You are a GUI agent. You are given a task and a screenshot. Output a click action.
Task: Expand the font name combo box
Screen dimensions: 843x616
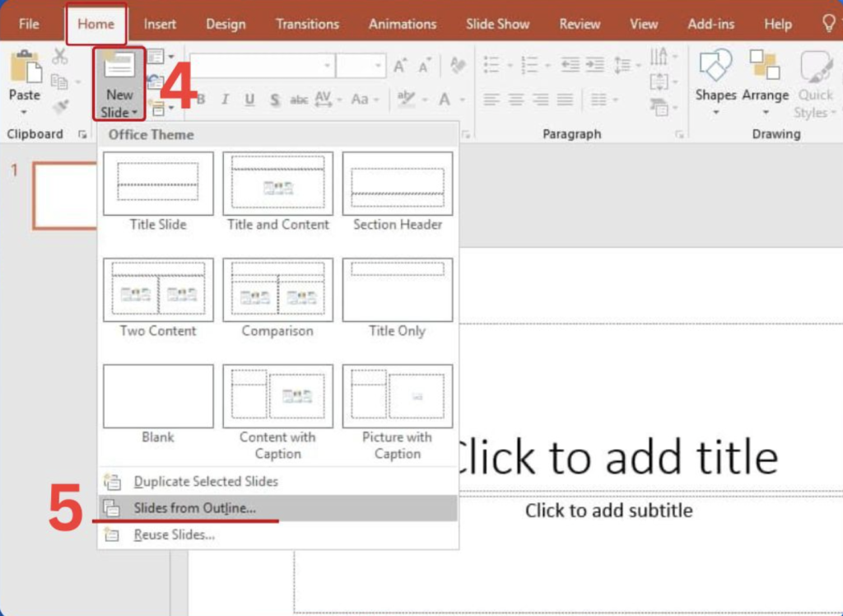(x=328, y=66)
